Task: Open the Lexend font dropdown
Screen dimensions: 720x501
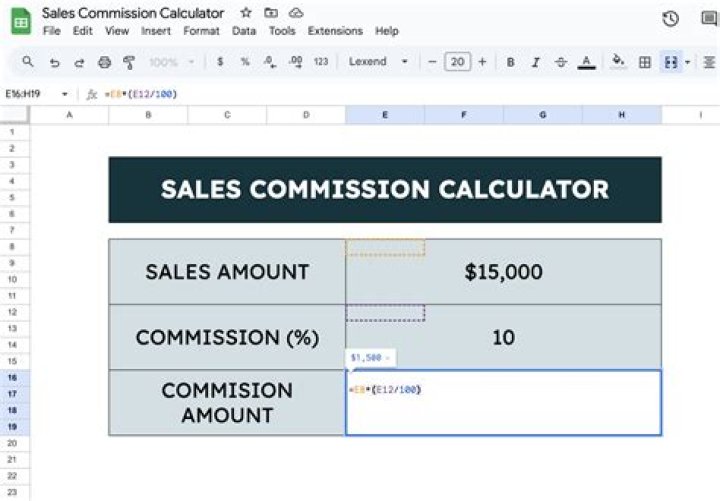Action: coord(378,62)
